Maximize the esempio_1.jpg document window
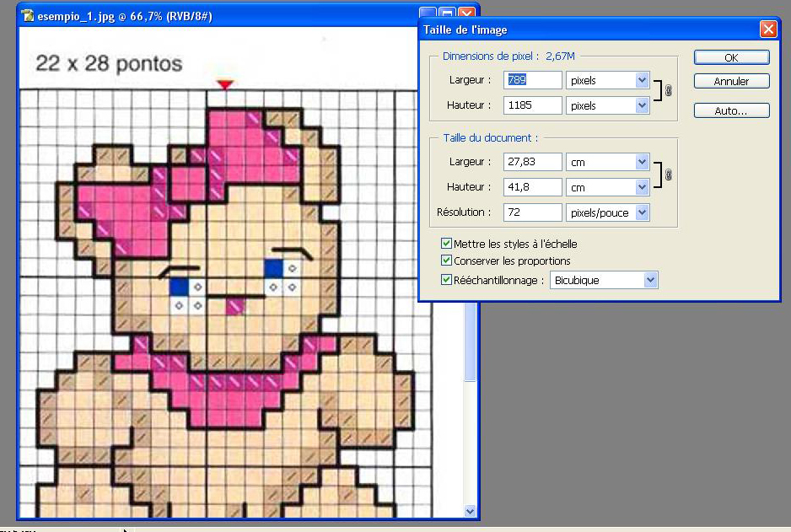 coord(447,15)
